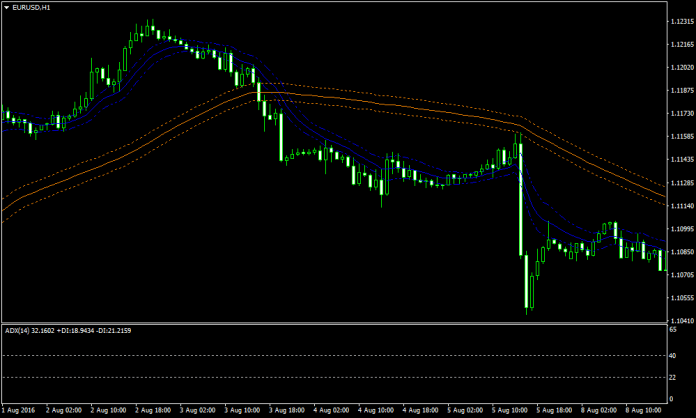Select the solid orange moving average line
The height and width of the screenshot is (418, 696).
400,105
